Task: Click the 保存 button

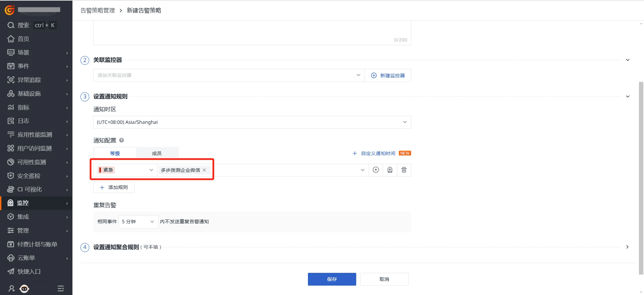Action: click(332, 279)
